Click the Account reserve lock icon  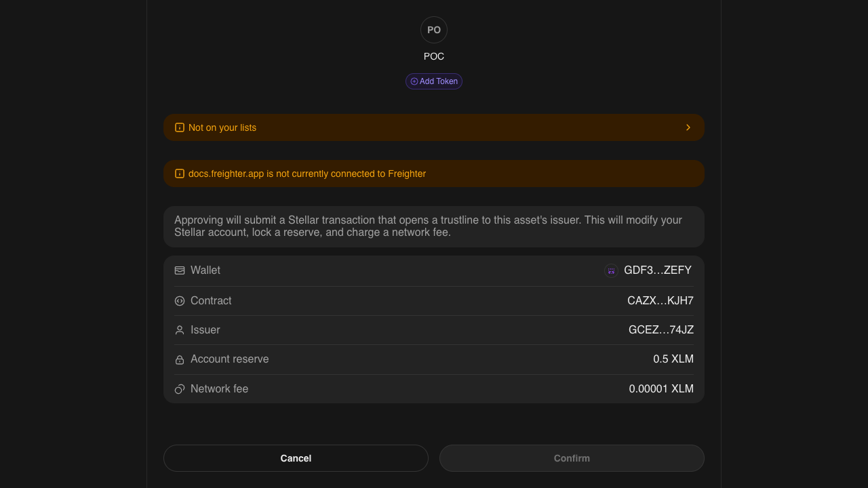(x=180, y=359)
